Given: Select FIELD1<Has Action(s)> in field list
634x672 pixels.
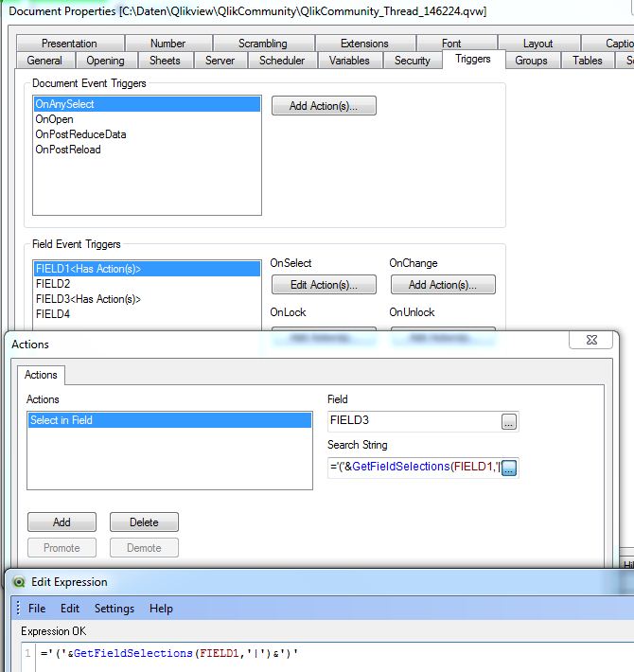Looking at the screenshot, I should [x=147, y=269].
